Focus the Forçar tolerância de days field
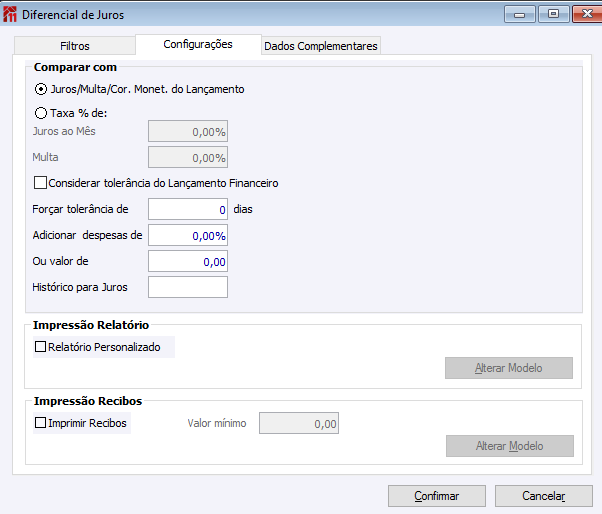The height and width of the screenshot is (514, 602). (188, 209)
